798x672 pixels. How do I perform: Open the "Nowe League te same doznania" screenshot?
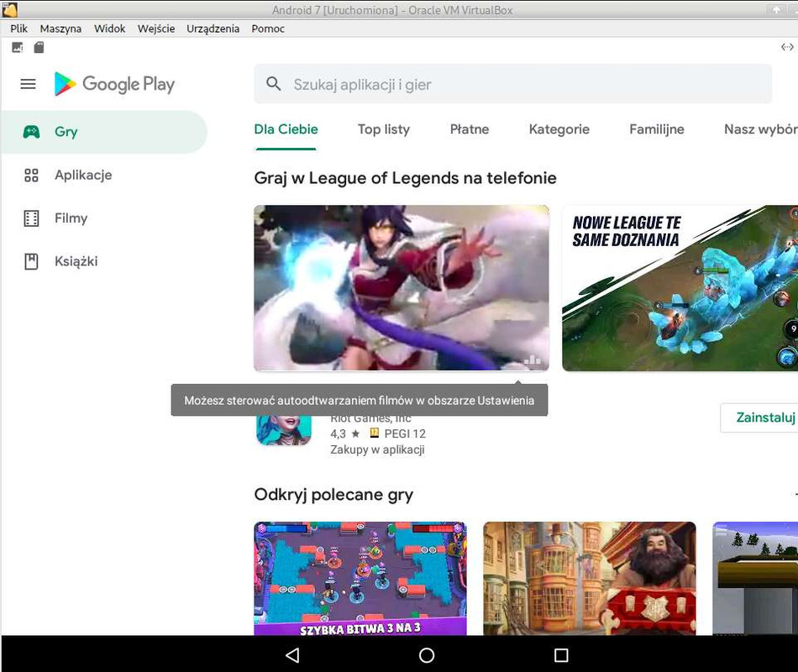point(680,287)
